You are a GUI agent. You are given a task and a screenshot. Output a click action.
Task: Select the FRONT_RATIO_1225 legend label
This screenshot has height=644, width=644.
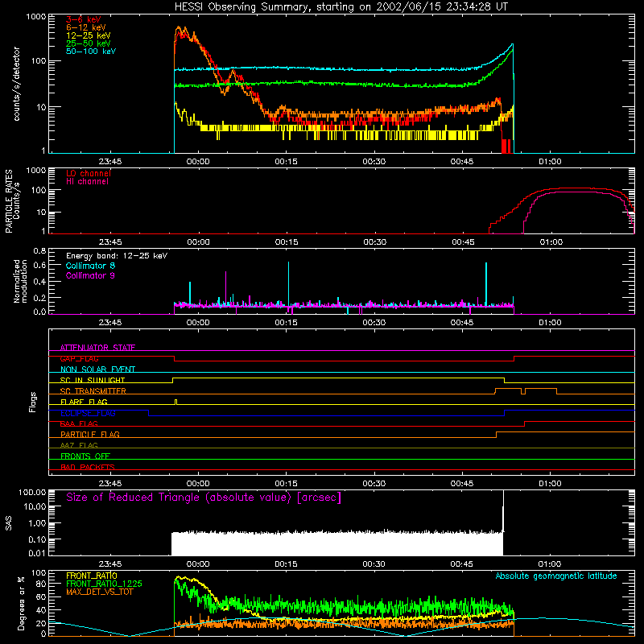[x=104, y=584]
